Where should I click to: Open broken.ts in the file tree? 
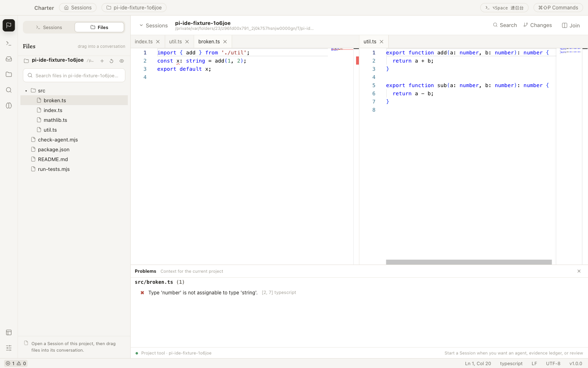coord(74,100)
